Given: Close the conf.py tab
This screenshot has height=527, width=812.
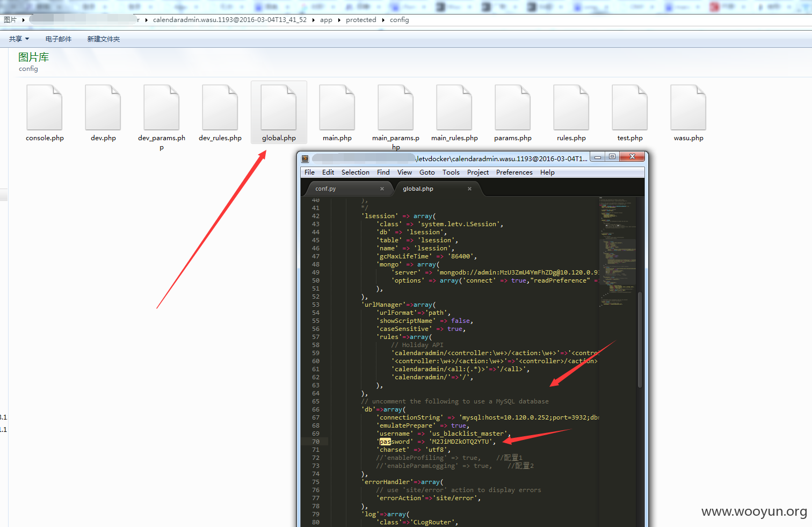Looking at the screenshot, I should 382,189.
